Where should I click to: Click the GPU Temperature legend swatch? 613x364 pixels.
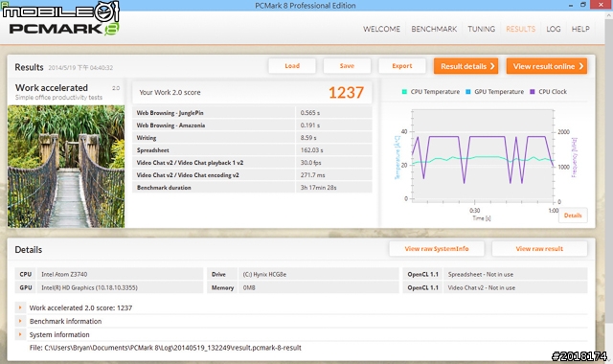468,92
